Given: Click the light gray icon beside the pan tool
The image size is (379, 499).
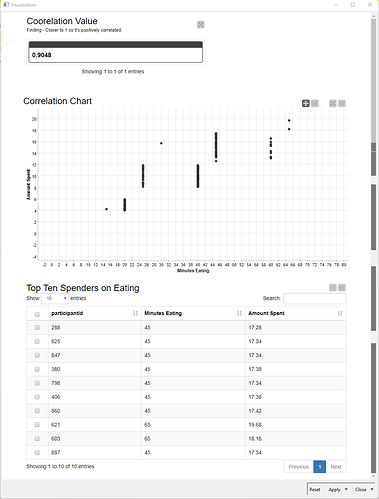Looking at the screenshot, I should click(315, 103).
